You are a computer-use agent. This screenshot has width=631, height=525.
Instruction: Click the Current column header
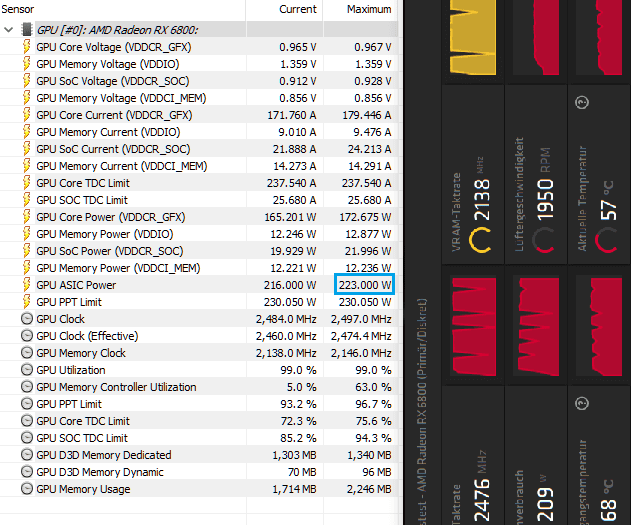pos(297,9)
